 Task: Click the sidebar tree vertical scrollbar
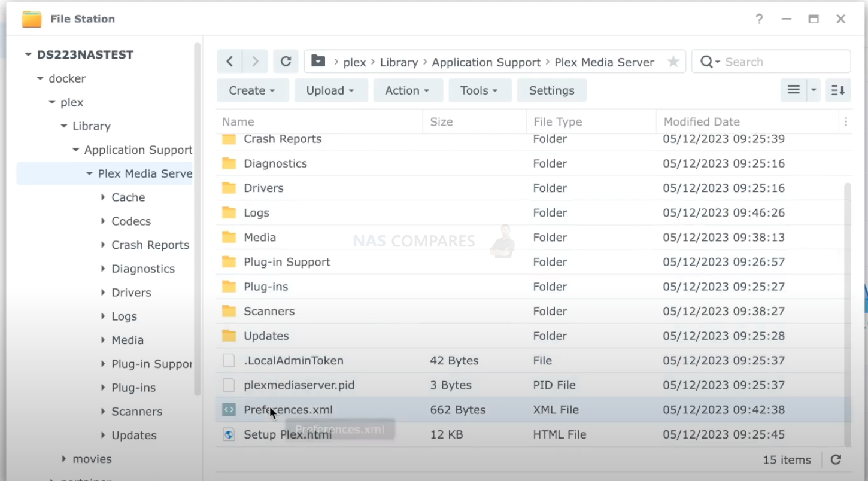coord(198,219)
